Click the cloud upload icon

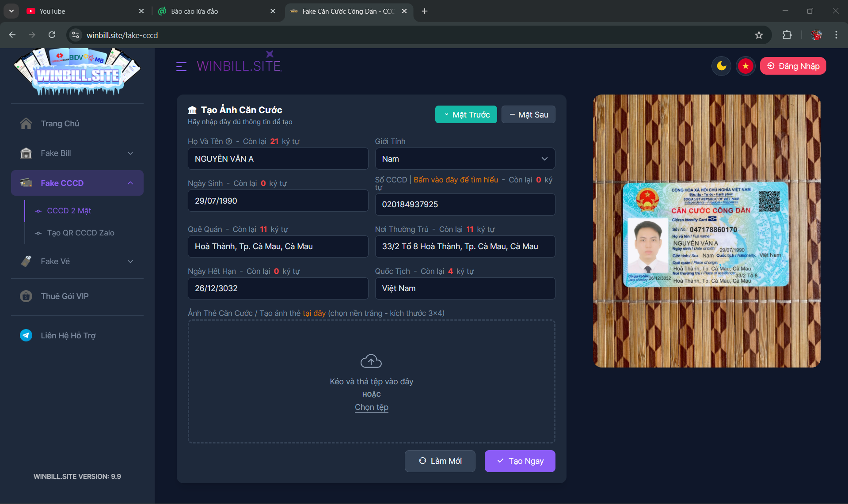coord(371,361)
